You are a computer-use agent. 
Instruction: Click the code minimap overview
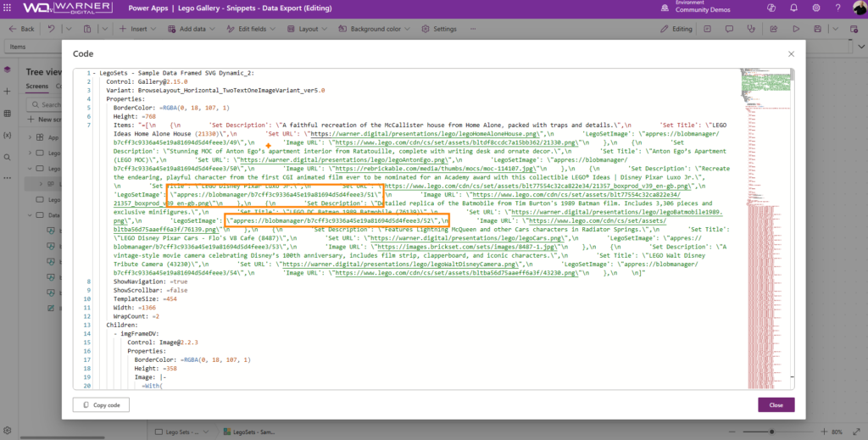tap(764, 228)
